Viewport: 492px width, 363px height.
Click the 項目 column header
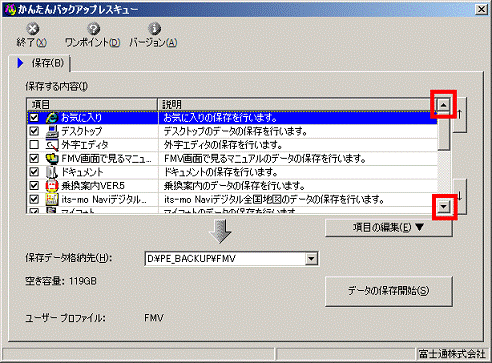92,105
